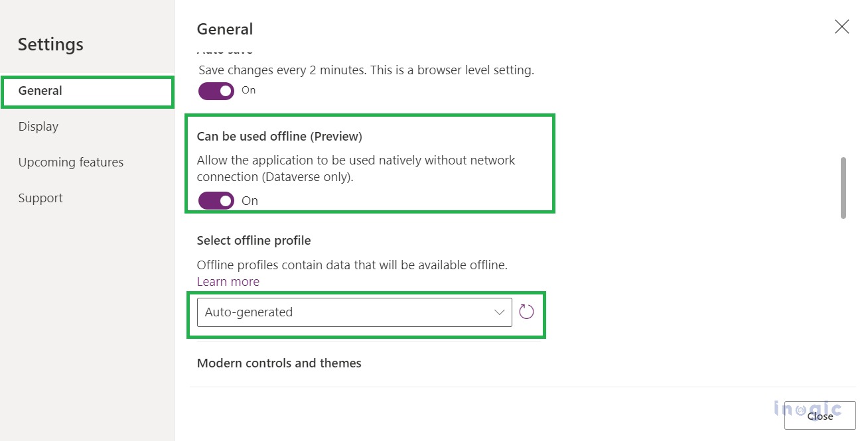This screenshot has width=868, height=441.
Task: Expand the offline profile chevron arrow
Action: [x=500, y=312]
